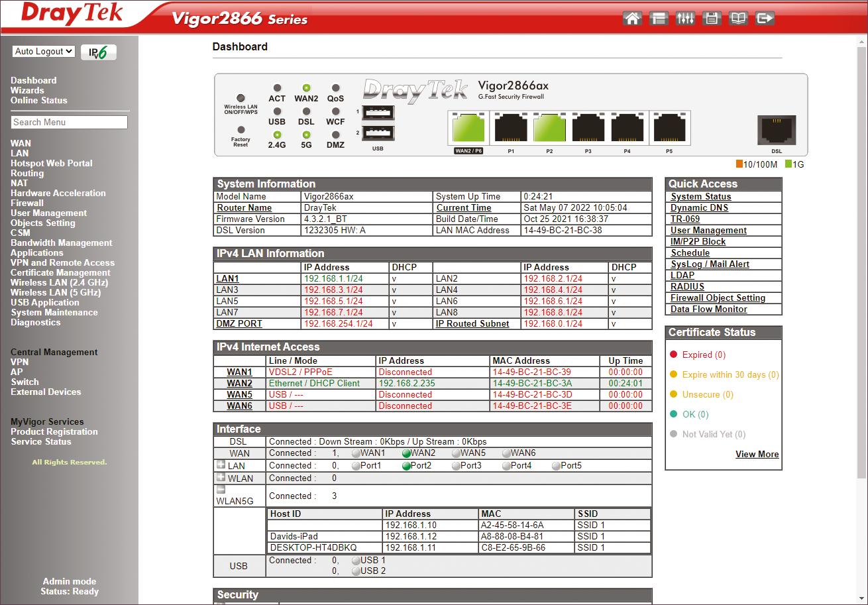Click the Factory Reset button on router image

(241, 130)
